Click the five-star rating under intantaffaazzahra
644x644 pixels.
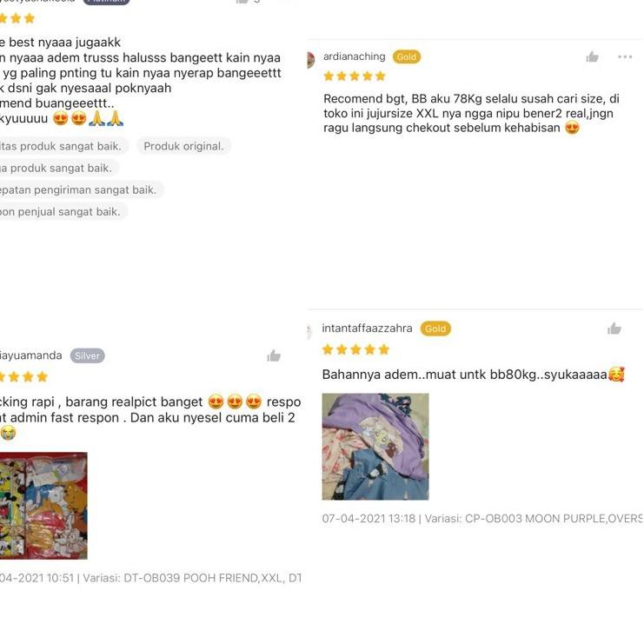coord(355,349)
